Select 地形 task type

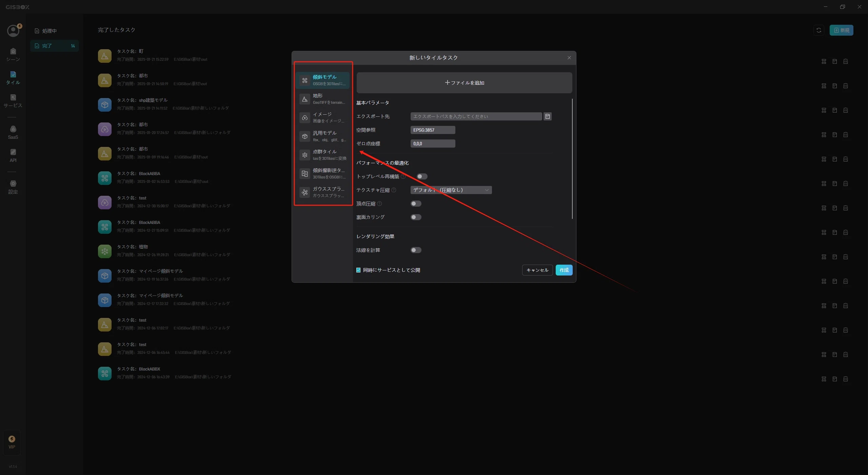pos(322,99)
